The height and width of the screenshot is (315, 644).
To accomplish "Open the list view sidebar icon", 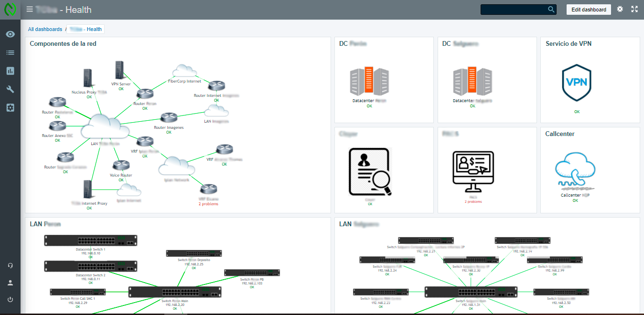I will point(10,52).
